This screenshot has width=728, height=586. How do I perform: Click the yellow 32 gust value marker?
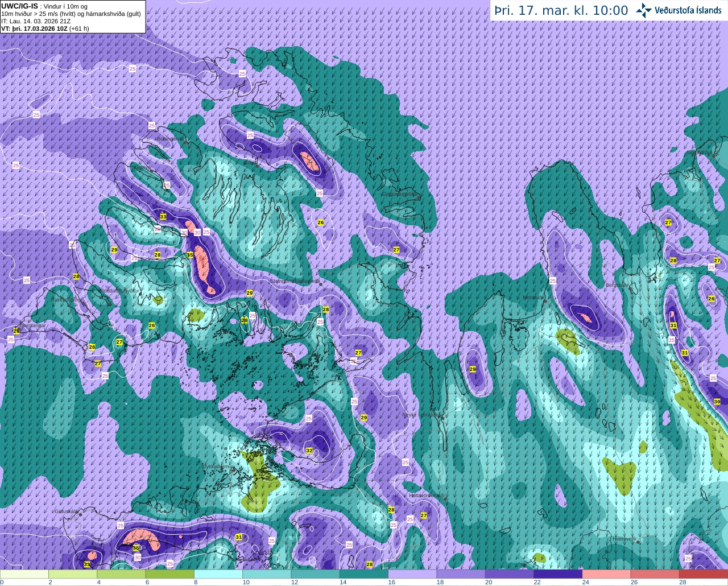pos(309,451)
